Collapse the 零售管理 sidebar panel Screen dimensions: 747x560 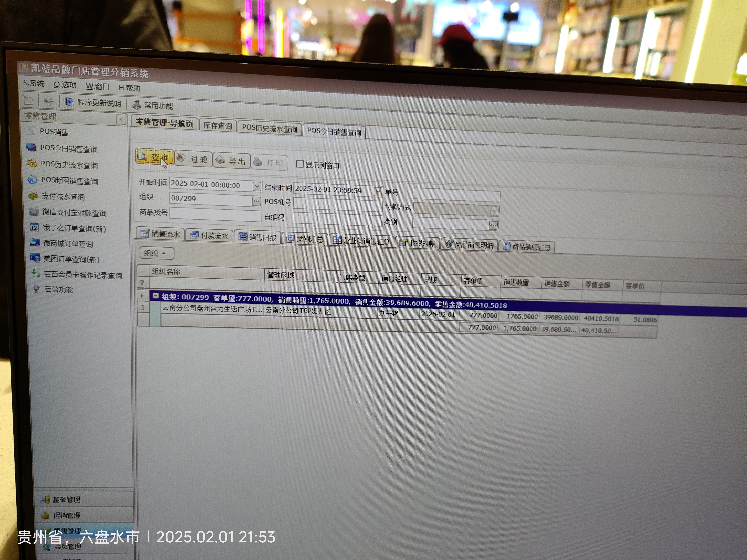(121, 119)
